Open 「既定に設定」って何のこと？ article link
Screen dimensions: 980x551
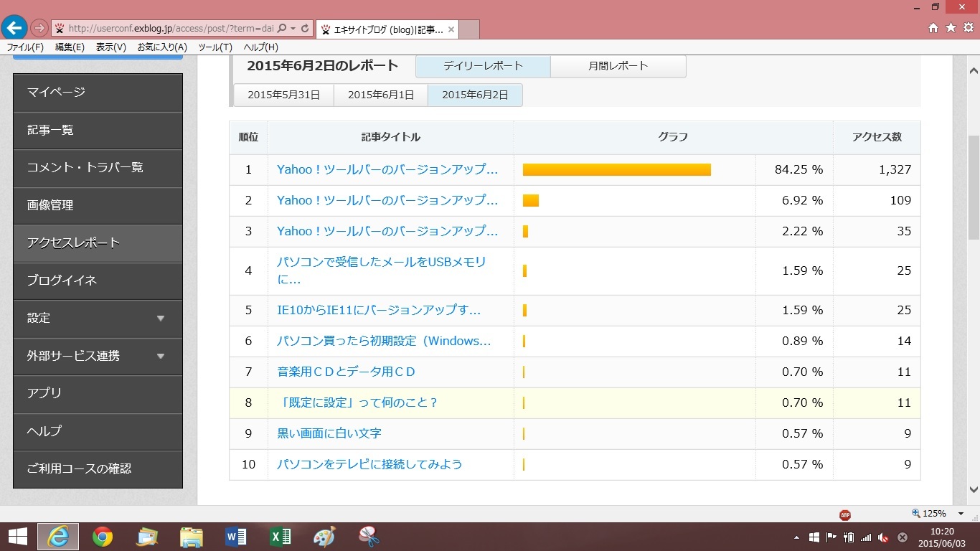pyautogui.click(x=357, y=403)
